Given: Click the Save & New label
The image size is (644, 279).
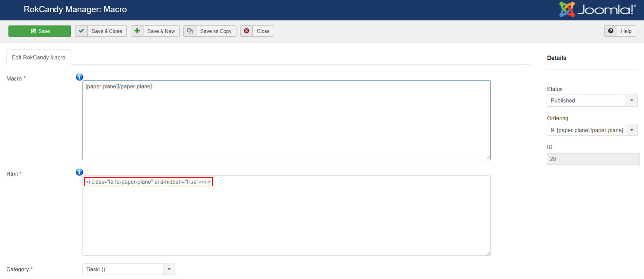Looking at the screenshot, I should [x=161, y=31].
